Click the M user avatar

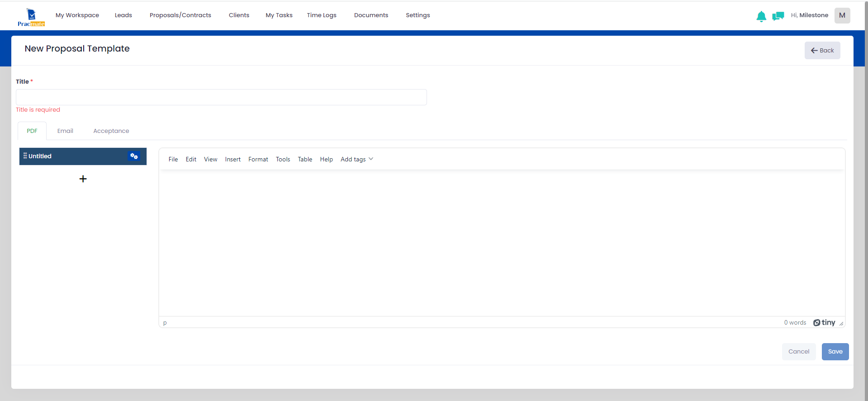click(x=842, y=15)
